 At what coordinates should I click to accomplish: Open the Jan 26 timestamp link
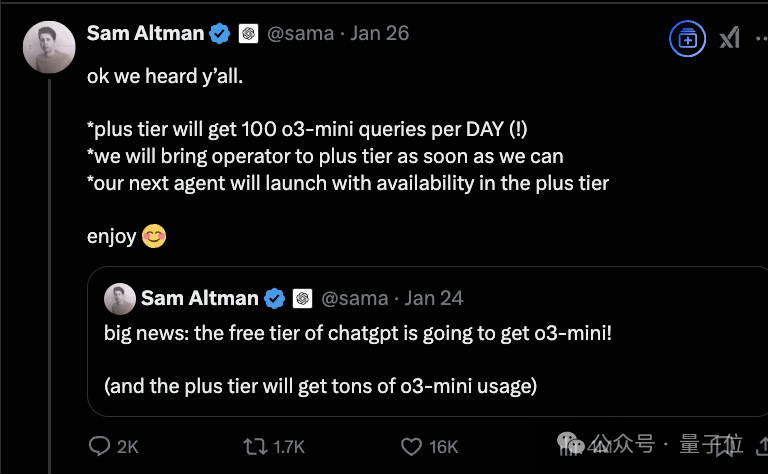pyautogui.click(x=380, y=34)
